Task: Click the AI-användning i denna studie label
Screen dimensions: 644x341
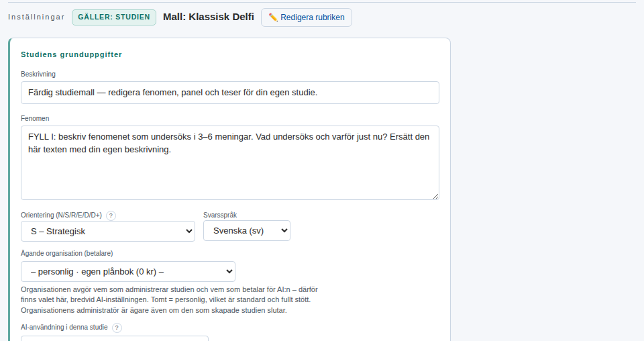Action: [64, 327]
